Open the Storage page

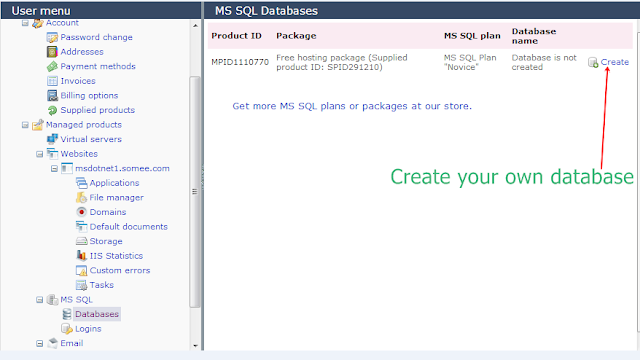[x=106, y=241]
